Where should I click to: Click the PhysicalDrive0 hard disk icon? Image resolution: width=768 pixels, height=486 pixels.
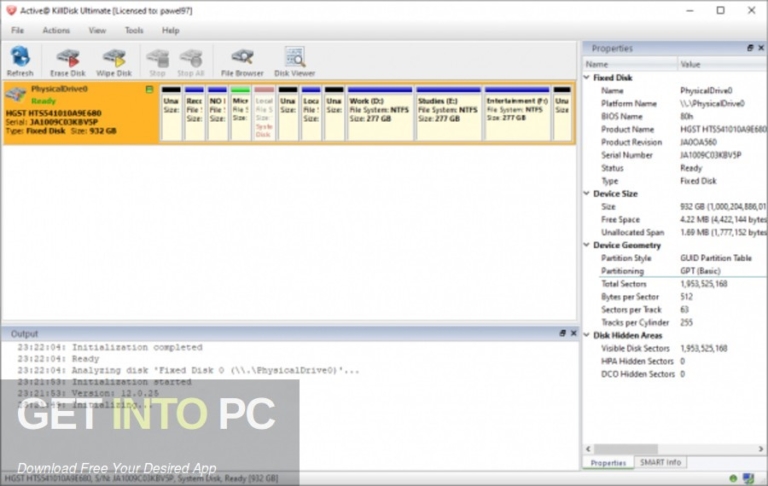[16, 94]
